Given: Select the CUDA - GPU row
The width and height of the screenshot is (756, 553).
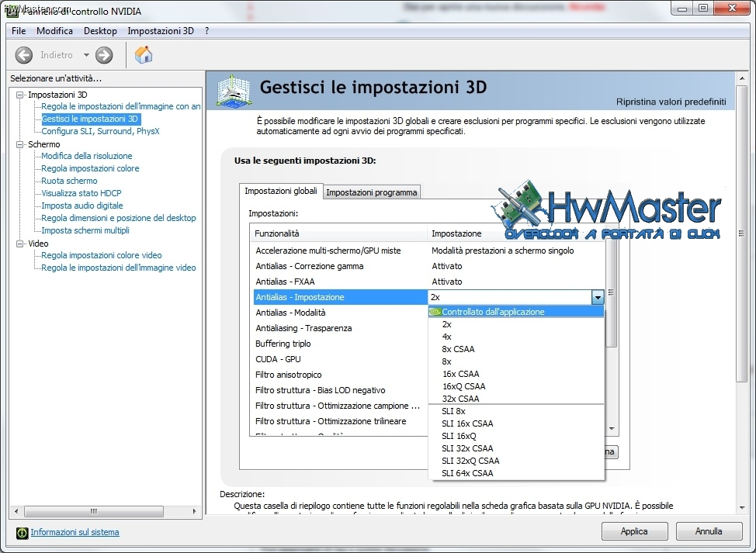Looking at the screenshot, I should click(x=341, y=359).
